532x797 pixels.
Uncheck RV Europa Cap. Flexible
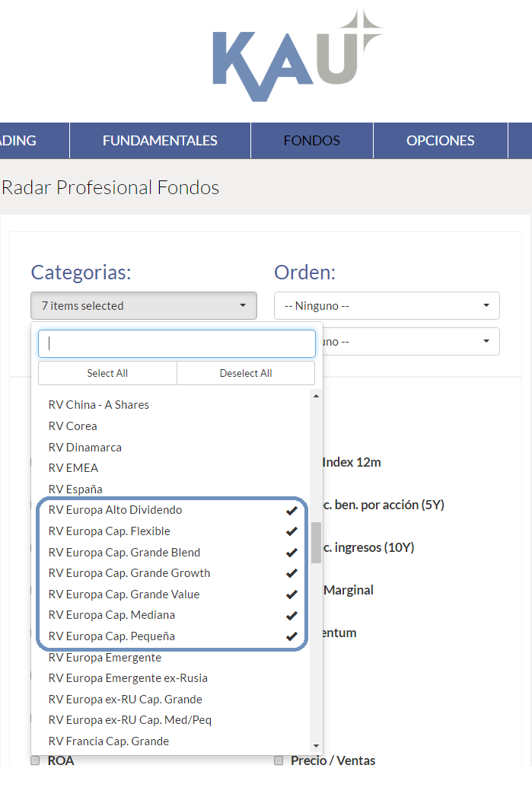pyautogui.click(x=170, y=531)
